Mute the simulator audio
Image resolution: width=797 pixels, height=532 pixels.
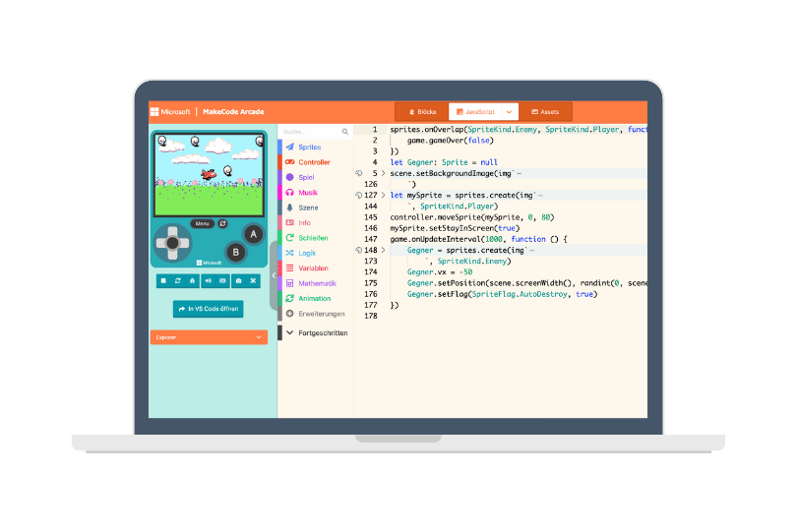click(x=209, y=280)
